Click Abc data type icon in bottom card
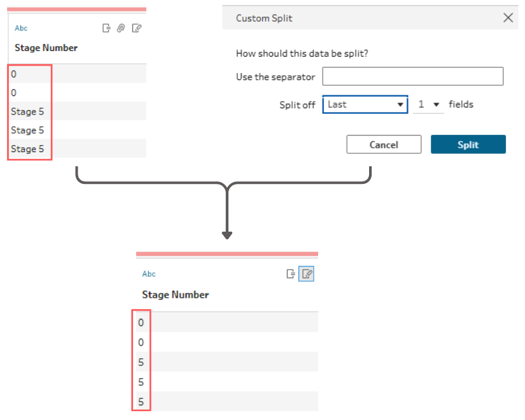The image size is (525, 420). (x=149, y=274)
